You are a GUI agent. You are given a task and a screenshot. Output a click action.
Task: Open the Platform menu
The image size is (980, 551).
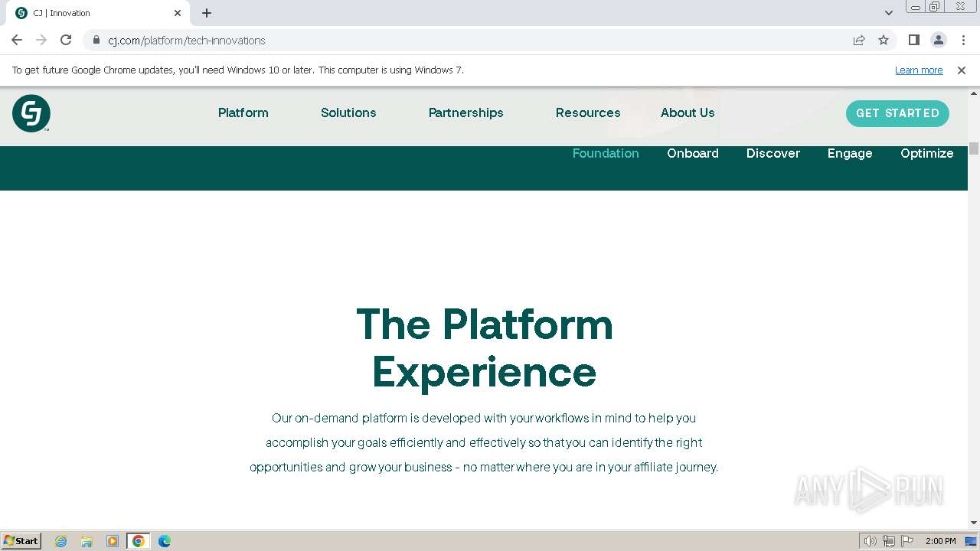point(243,112)
